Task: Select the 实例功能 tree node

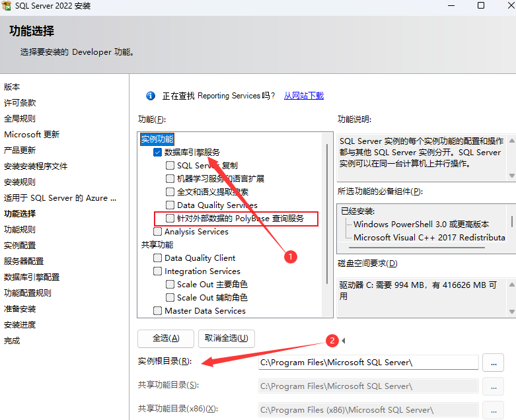Action: coord(157,139)
